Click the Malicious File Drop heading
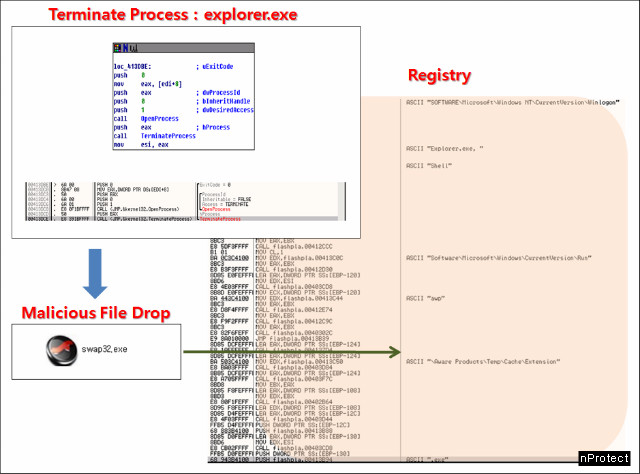The height and width of the screenshot is (474, 640). 96,313
